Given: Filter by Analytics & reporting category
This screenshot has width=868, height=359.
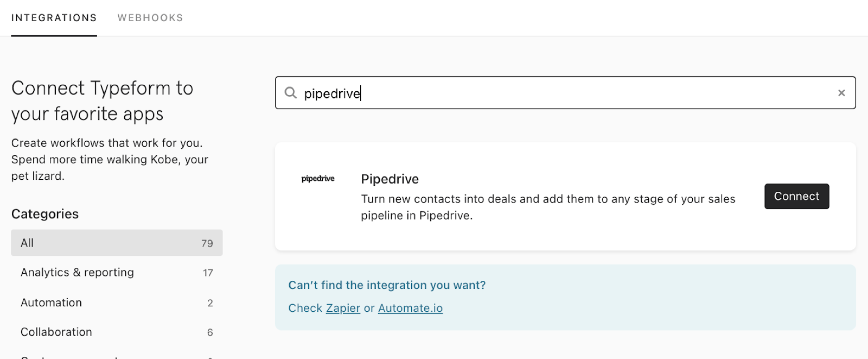Looking at the screenshot, I should pyautogui.click(x=77, y=272).
